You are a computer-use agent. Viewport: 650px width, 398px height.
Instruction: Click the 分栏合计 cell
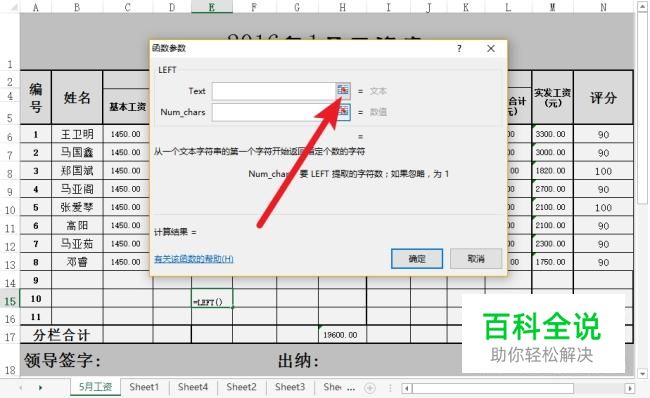tap(61, 335)
